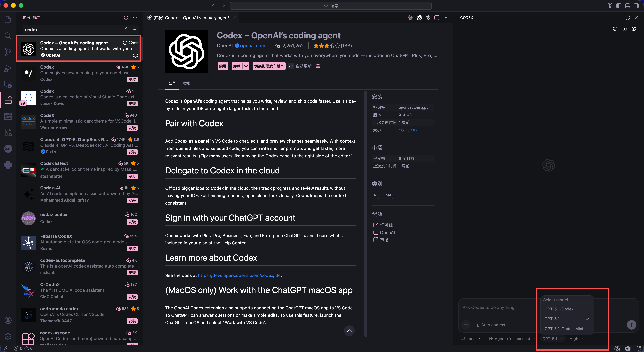644x352 pixels.
Task: Select the Python icon in the activity bar
Action: pos(8,165)
